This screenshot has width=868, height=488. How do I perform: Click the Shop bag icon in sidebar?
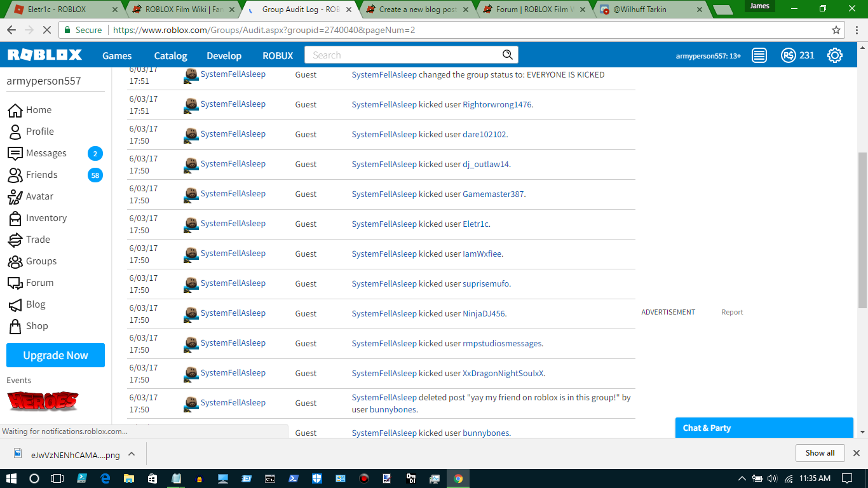click(15, 327)
